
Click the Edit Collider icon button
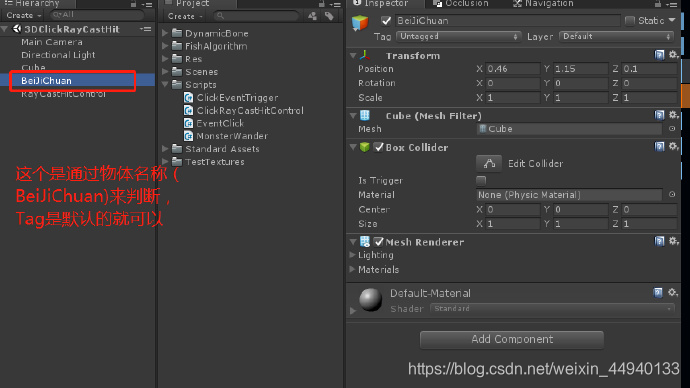(489, 164)
